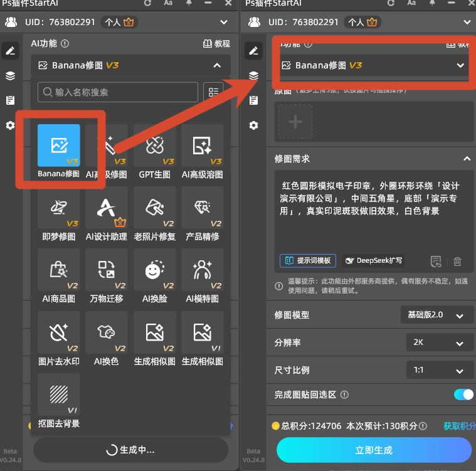Viewport: 476px width, 471px height.
Task: Click the AI功能 info icon in left panel
Action: (65, 44)
